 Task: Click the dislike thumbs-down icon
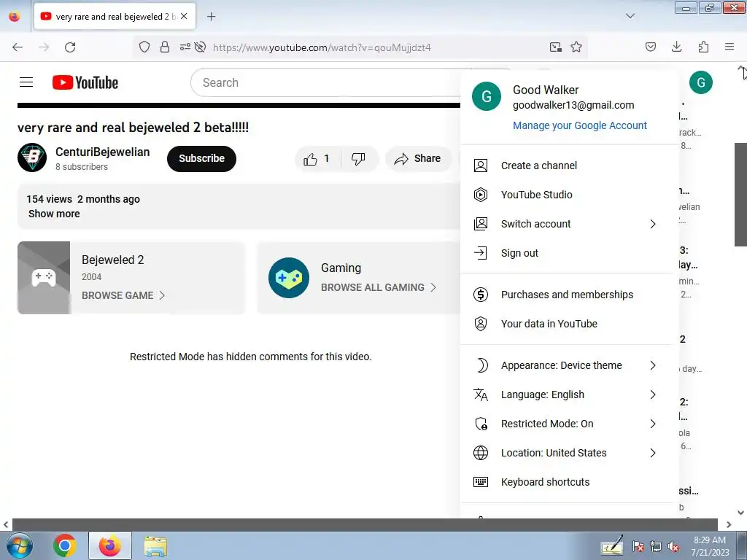point(358,158)
